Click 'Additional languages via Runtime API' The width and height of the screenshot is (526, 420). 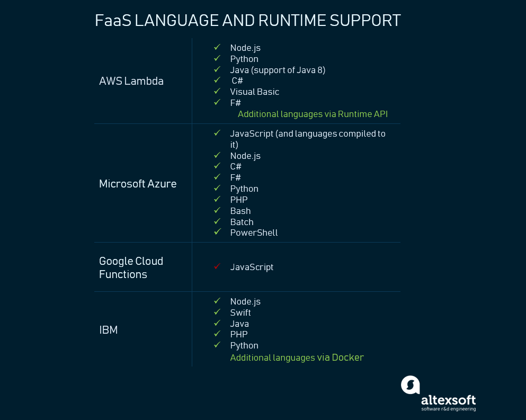coord(313,114)
